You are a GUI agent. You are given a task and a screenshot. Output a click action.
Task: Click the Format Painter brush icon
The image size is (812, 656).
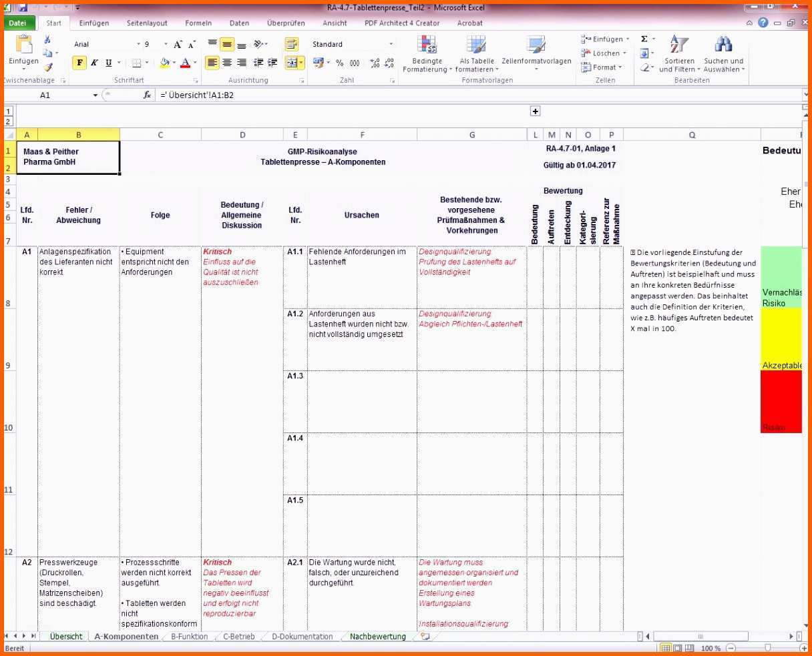48,66
